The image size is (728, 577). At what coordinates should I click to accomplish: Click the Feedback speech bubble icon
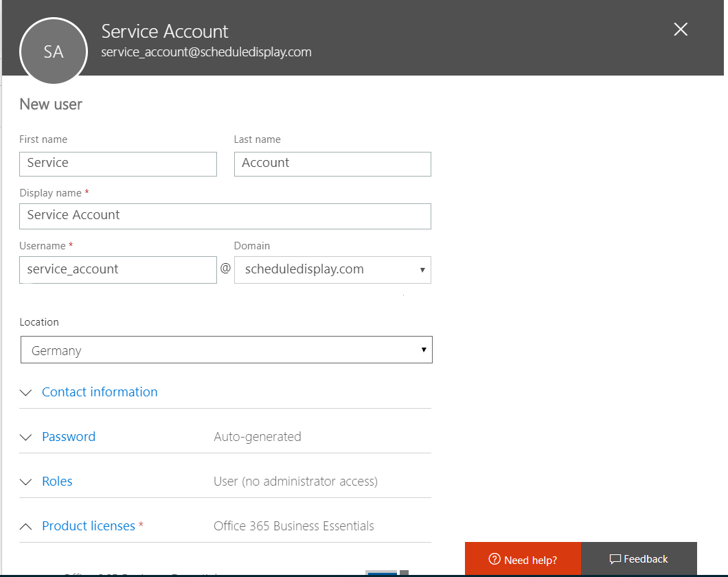pos(615,558)
